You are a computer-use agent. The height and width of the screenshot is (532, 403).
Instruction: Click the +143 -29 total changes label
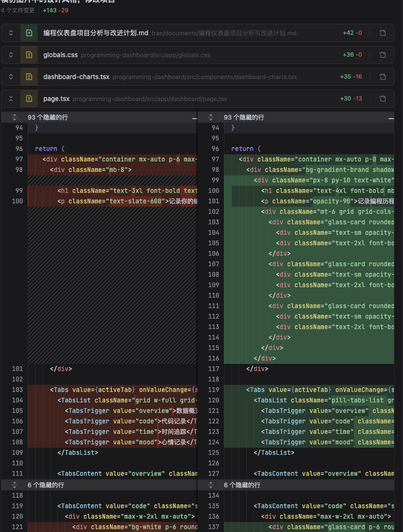click(x=56, y=11)
